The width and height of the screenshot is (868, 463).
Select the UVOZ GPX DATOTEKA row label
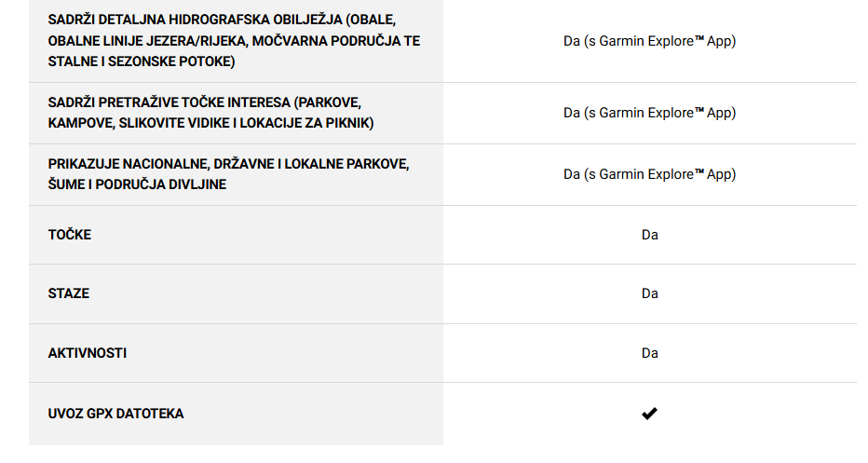coord(115,414)
